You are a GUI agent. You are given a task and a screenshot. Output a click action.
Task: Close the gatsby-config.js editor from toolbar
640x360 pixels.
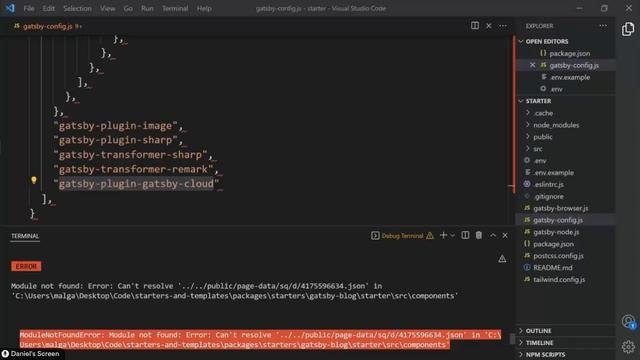(x=489, y=26)
